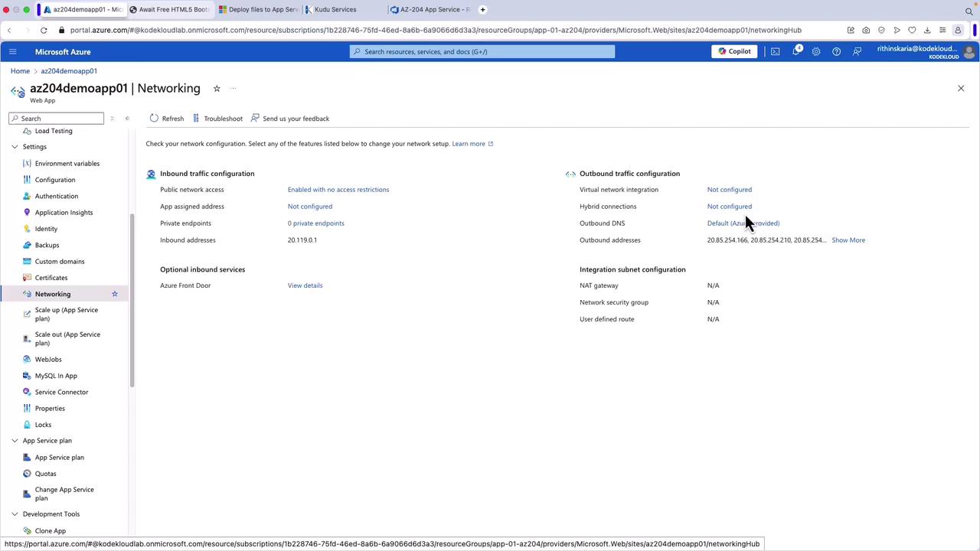
Task: Switch to AZ-204 App Service browser tab
Action: tap(430, 9)
